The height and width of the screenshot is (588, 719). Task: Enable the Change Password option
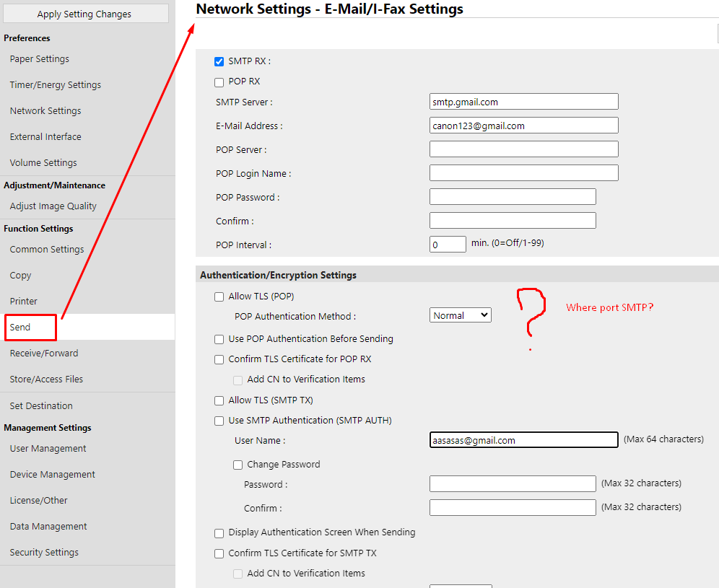coord(238,465)
